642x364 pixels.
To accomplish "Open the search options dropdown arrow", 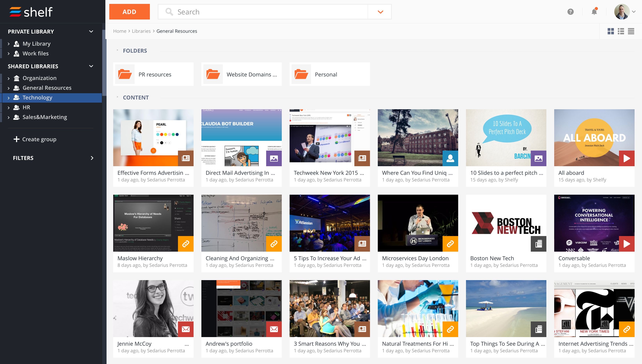I will 380,12.
